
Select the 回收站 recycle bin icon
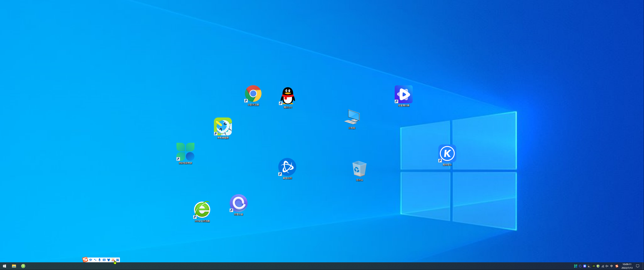pos(359,171)
